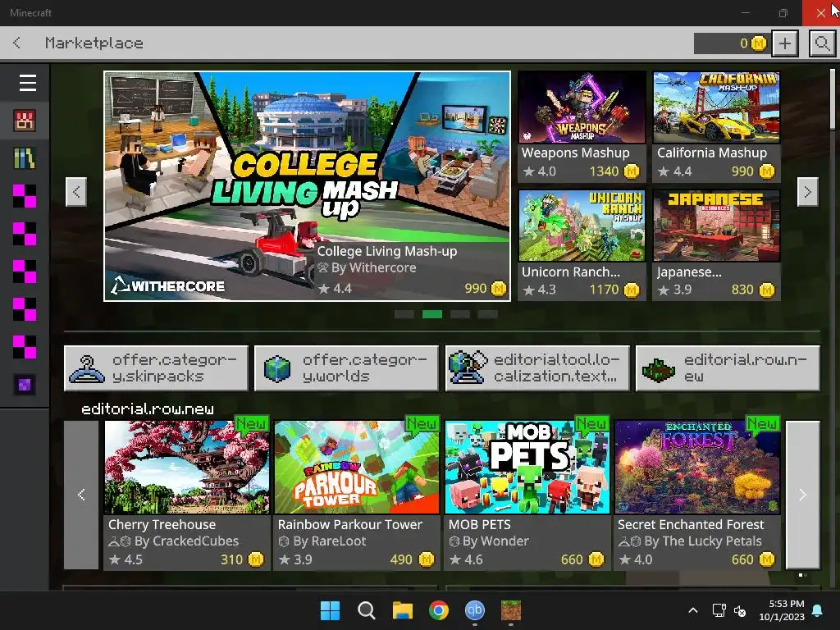Image resolution: width=840 pixels, height=630 pixels.
Task: Click the 'By The Lucky Petals' creator text
Action: click(703, 541)
